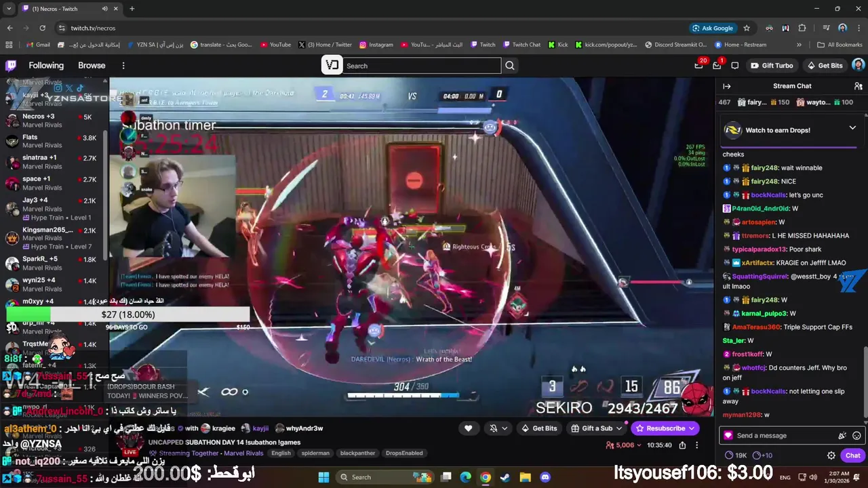Toggle the stream notifications bell
Screen dimensions: 868x488
coord(498,428)
